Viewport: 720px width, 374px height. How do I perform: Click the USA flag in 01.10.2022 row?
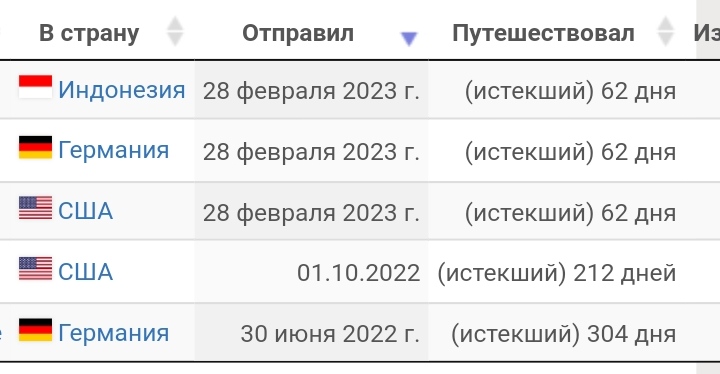(35, 269)
